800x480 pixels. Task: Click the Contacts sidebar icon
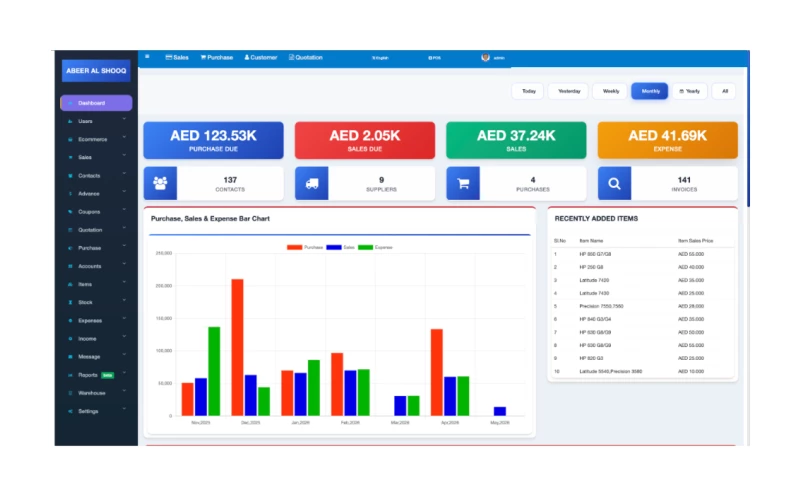coord(70,176)
